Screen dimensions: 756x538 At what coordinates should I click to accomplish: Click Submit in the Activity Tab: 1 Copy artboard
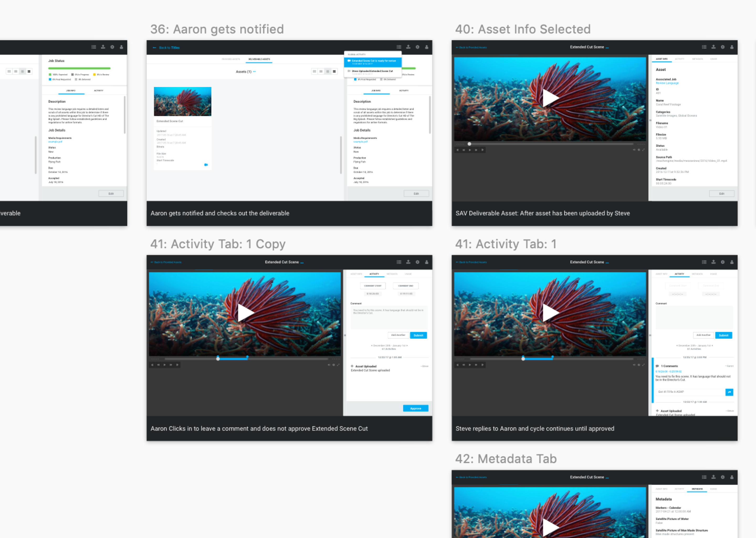[418, 335]
